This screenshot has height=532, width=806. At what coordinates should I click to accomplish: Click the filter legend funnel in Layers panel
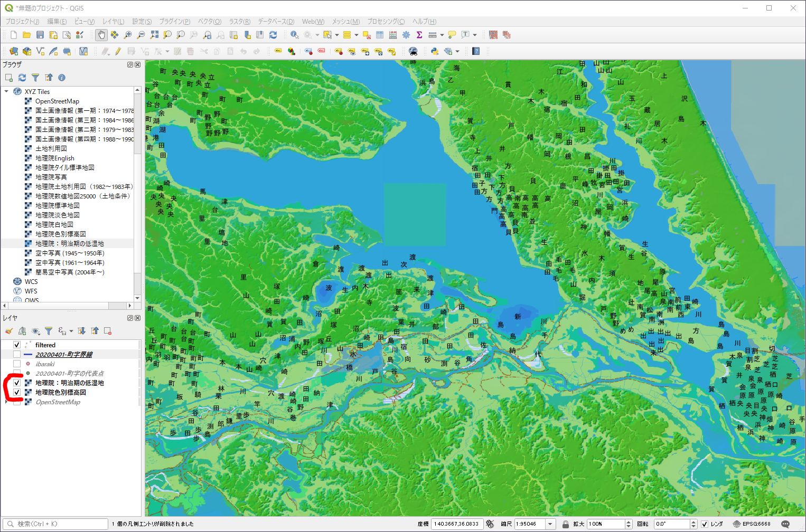coord(49,331)
